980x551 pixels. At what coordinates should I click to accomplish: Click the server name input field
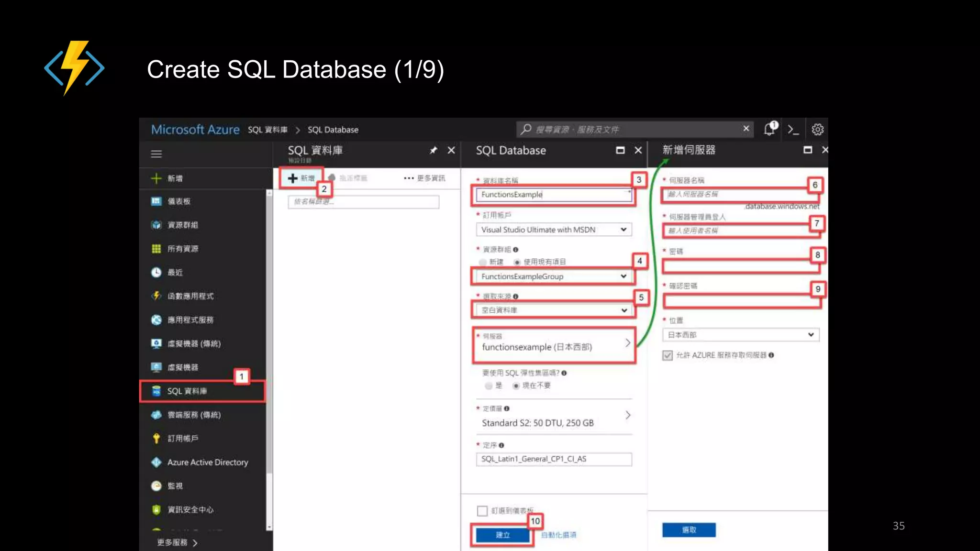coord(740,194)
